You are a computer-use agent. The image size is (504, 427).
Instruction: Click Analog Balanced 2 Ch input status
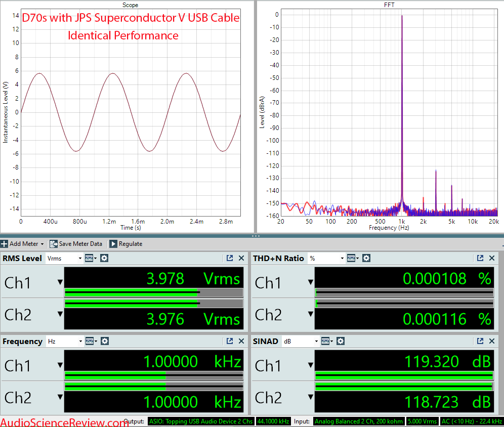pyautogui.click(x=359, y=421)
